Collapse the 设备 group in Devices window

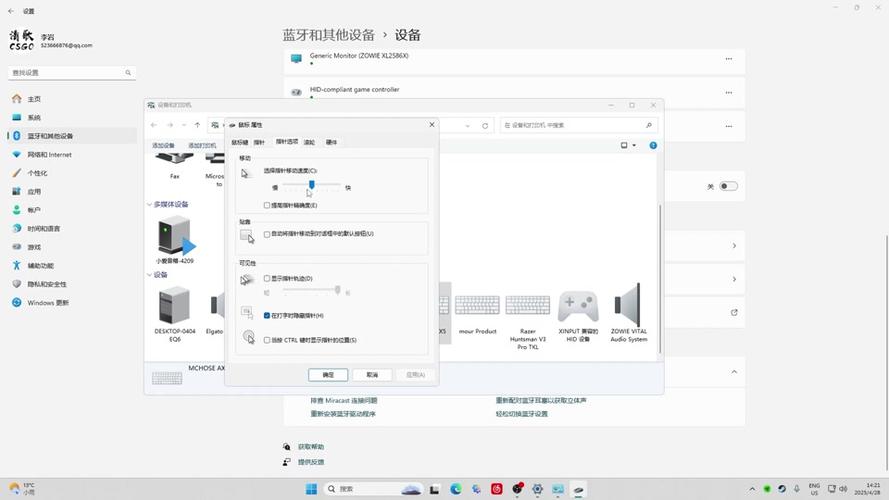[x=150, y=275]
